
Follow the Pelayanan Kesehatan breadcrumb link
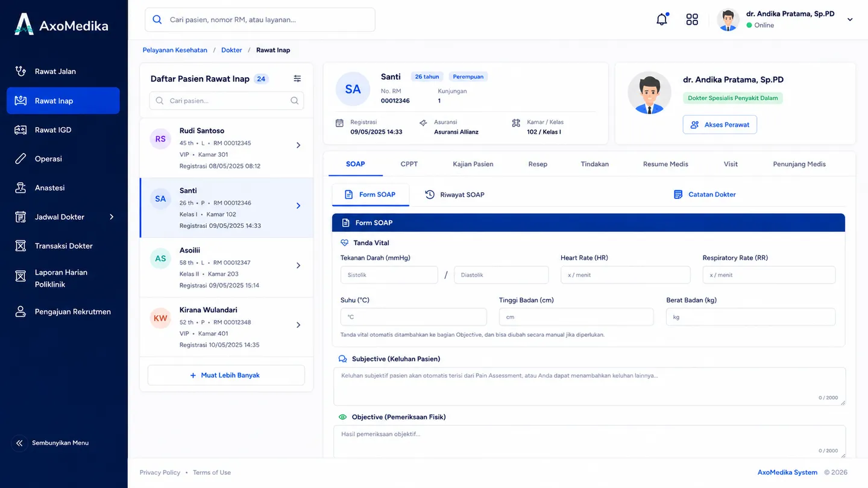pyautogui.click(x=175, y=50)
